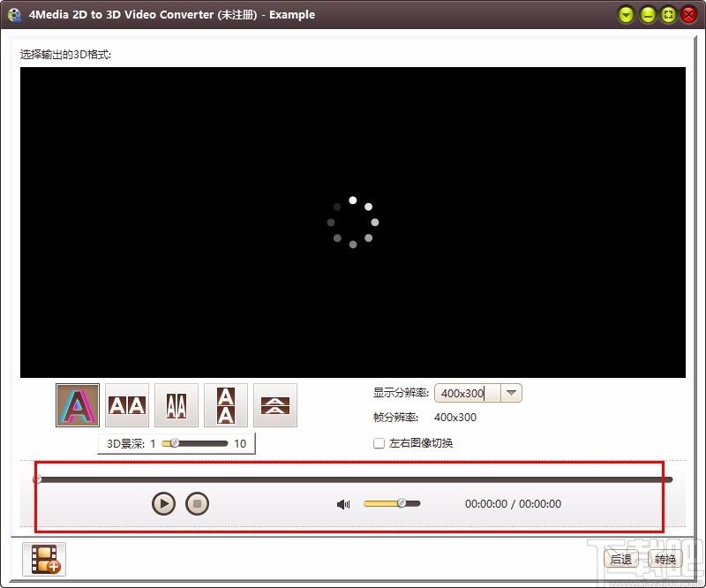Select the Anaglyph 3D format icon
The image size is (706, 588).
[x=78, y=405]
